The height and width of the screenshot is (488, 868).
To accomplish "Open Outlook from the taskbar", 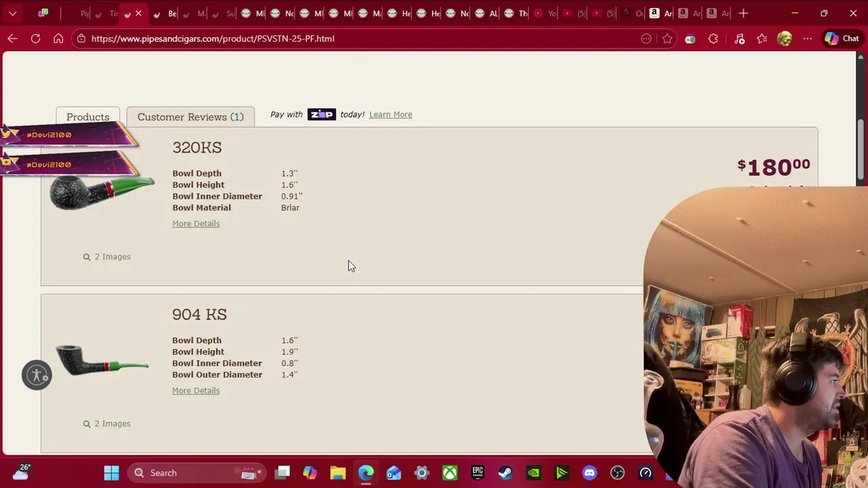I will 394,472.
